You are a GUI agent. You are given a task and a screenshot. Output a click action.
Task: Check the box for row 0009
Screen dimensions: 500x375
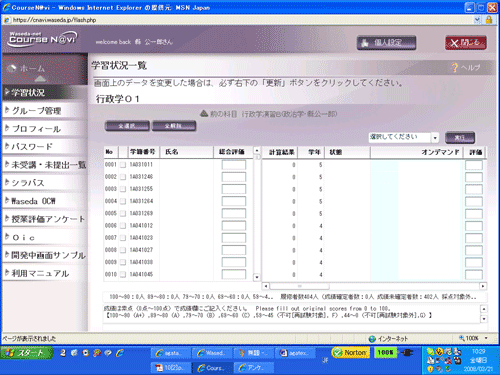coord(123,262)
